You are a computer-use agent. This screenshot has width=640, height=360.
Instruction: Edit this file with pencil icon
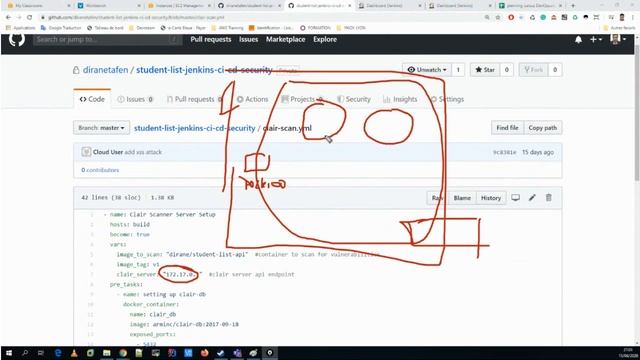(x=532, y=198)
